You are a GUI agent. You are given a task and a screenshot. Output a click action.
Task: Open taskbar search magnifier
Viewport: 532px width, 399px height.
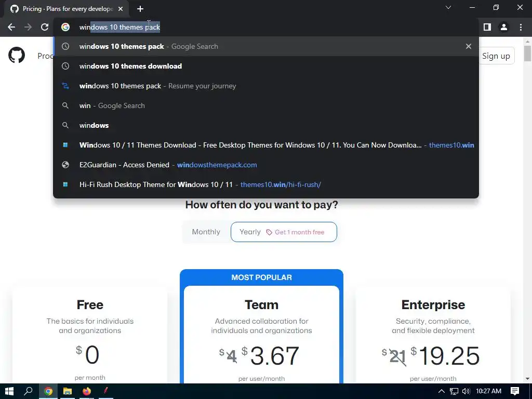[28, 391]
